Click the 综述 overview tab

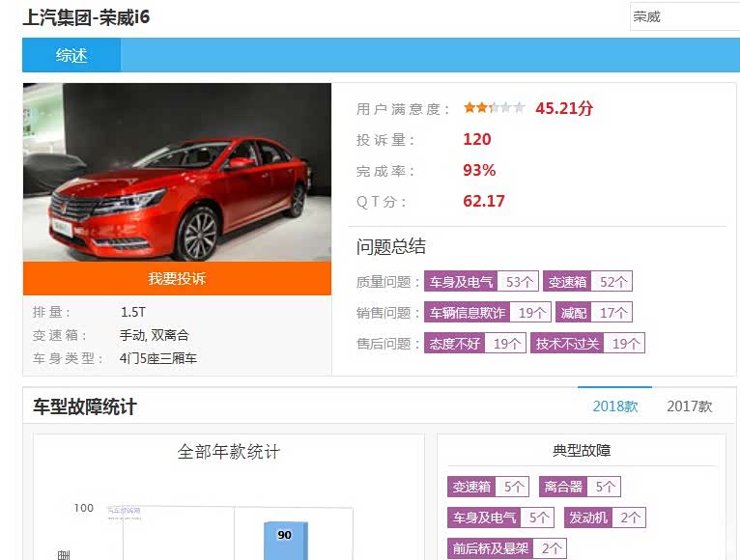click(x=71, y=56)
